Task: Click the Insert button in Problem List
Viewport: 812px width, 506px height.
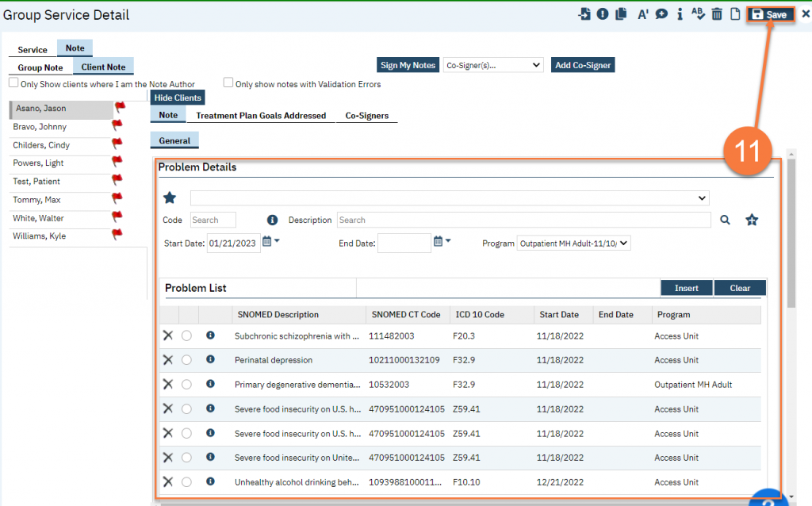Action: click(x=686, y=288)
